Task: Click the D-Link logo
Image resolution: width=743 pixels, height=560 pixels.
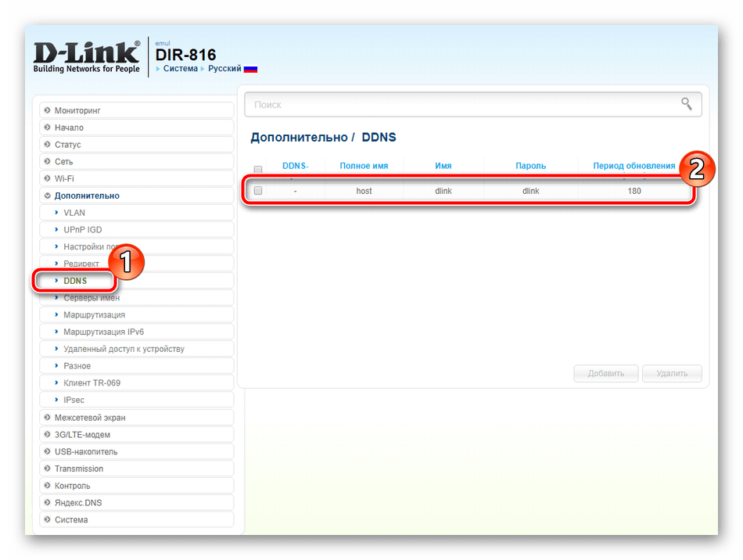Action: tap(87, 57)
